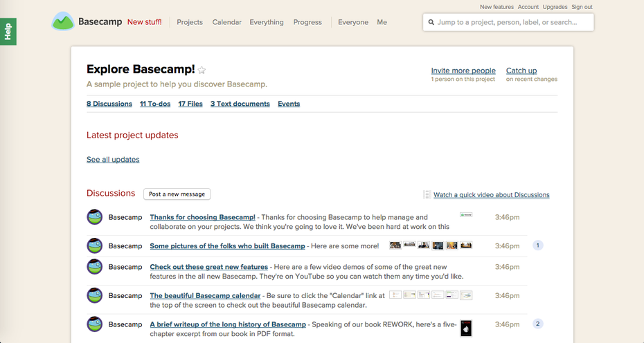Star the Explore Basecamp! project
This screenshot has height=343, width=644.
point(202,70)
